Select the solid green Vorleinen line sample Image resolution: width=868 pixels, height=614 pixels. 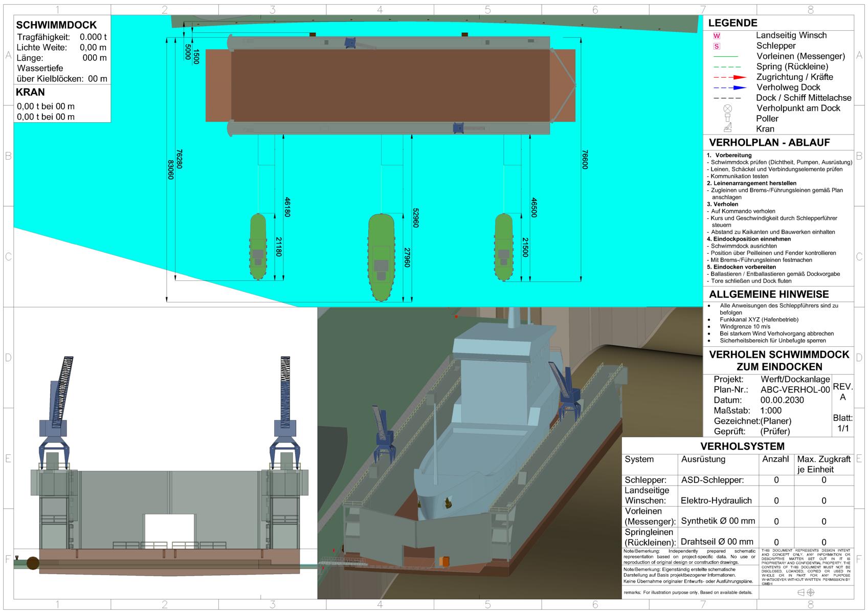click(x=725, y=56)
